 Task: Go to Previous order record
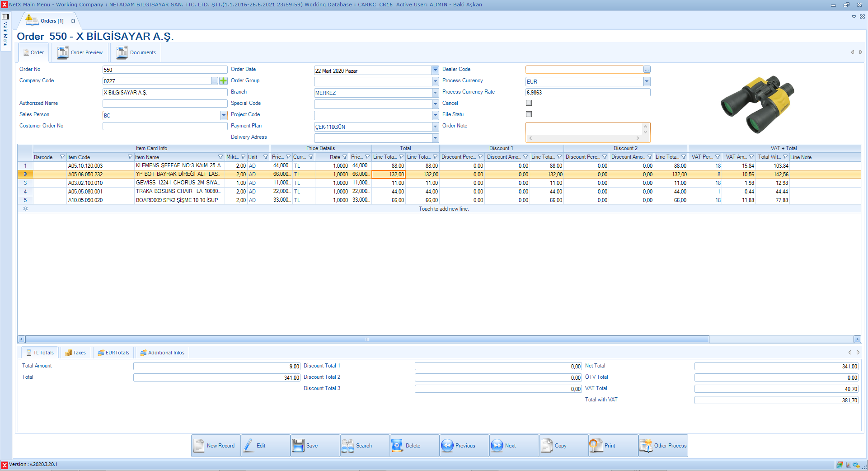click(x=447, y=446)
